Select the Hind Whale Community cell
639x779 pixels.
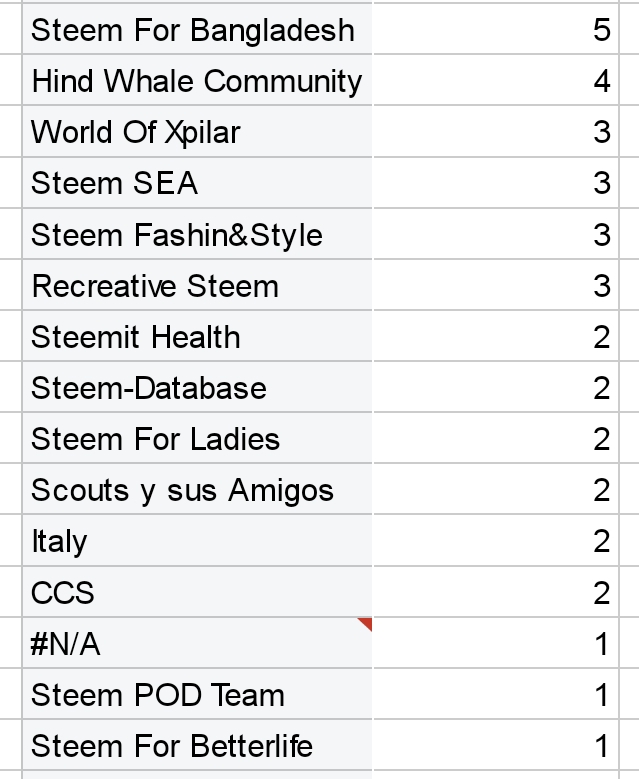click(195, 81)
